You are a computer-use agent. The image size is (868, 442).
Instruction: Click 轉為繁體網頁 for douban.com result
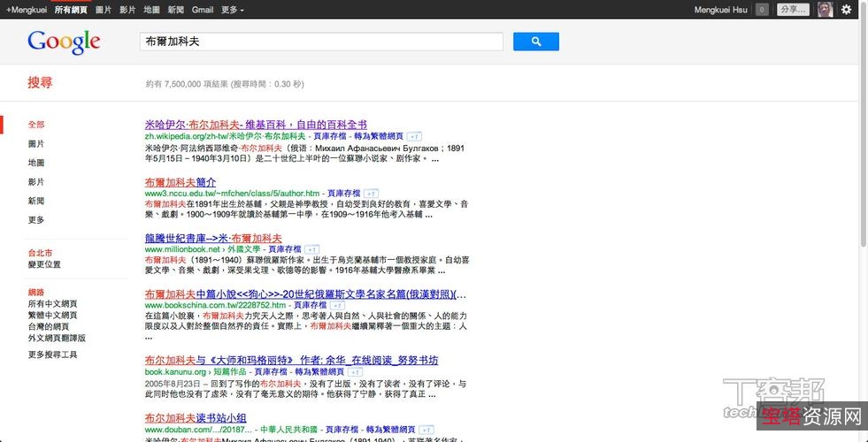tap(390, 430)
